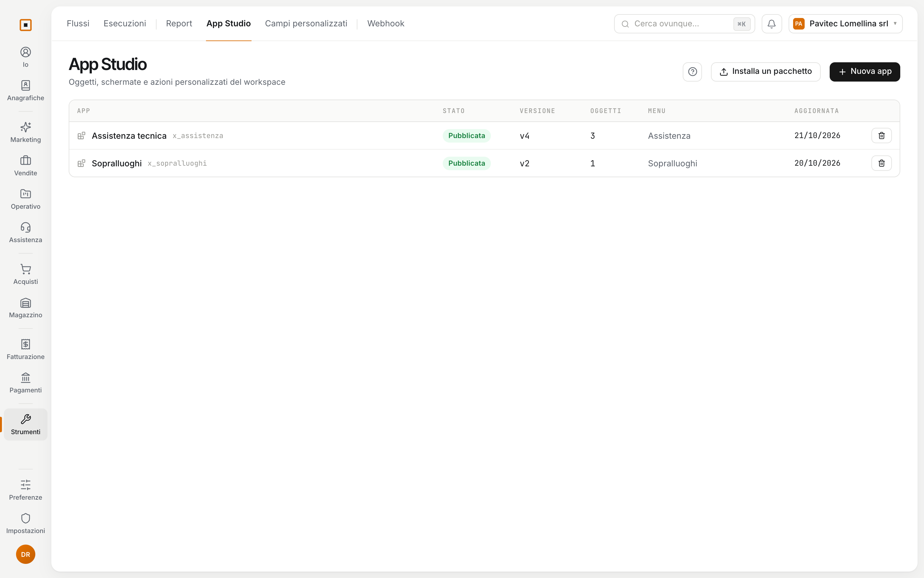The width and height of the screenshot is (924, 578).
Task: Open the DR user avatar
Action: (26, 554)
